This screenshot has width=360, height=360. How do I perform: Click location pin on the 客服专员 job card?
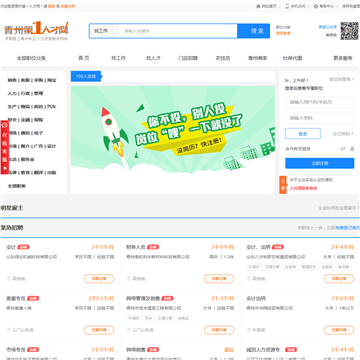click(x=9, y=330)
